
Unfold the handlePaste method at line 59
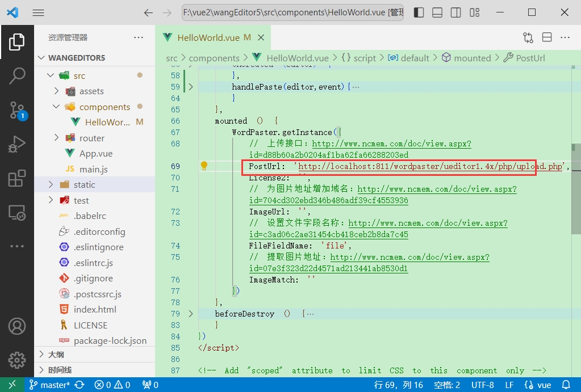point(190,87)
